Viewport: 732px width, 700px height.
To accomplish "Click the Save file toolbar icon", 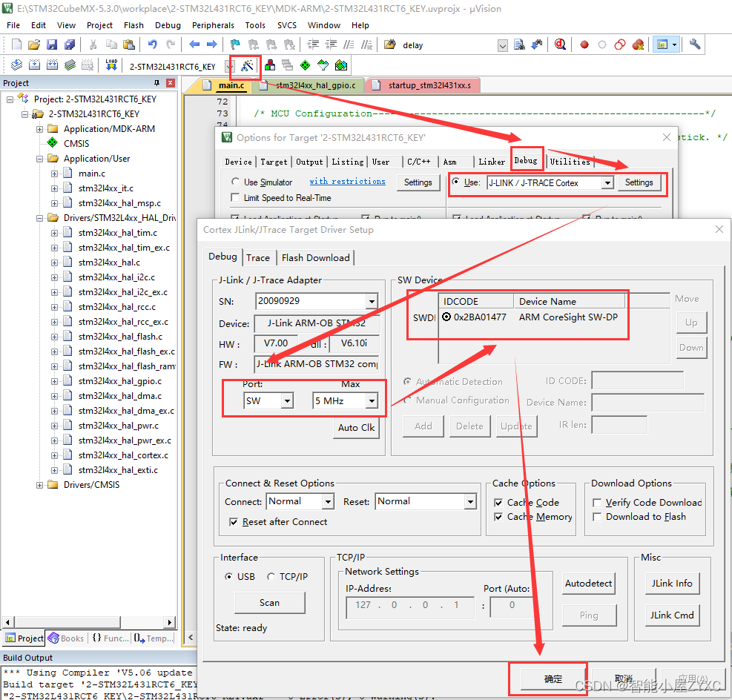I will pyautogui.click(x=52, y=44).
